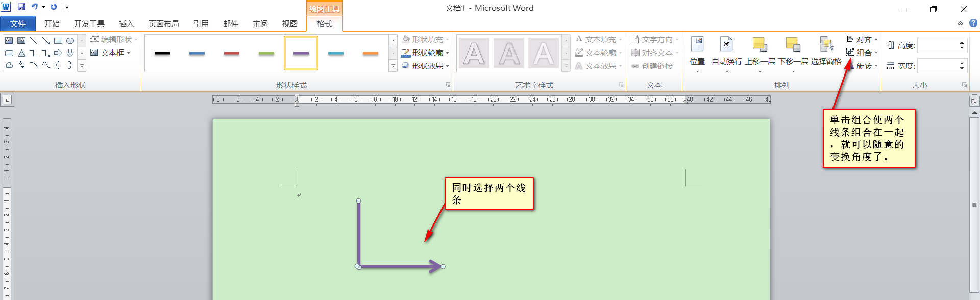980x300 pixels.
Task: Insert a right brace shape
Action: [70, 65]
